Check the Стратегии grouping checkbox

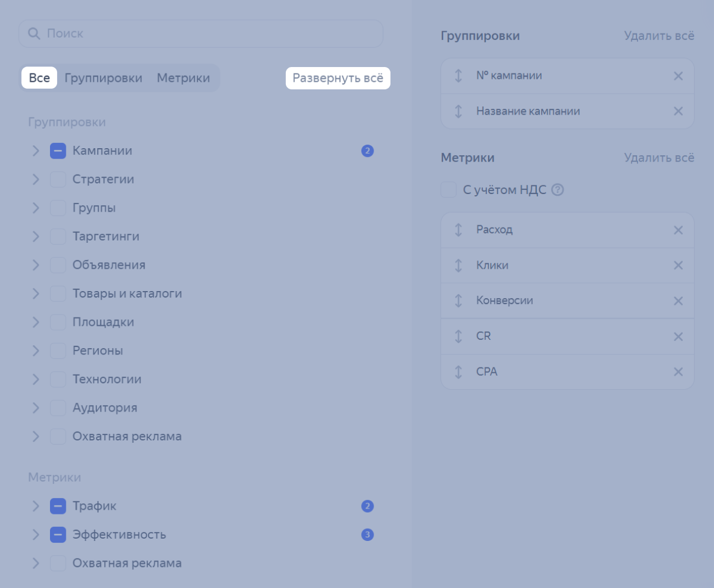[x=58, y=179]
